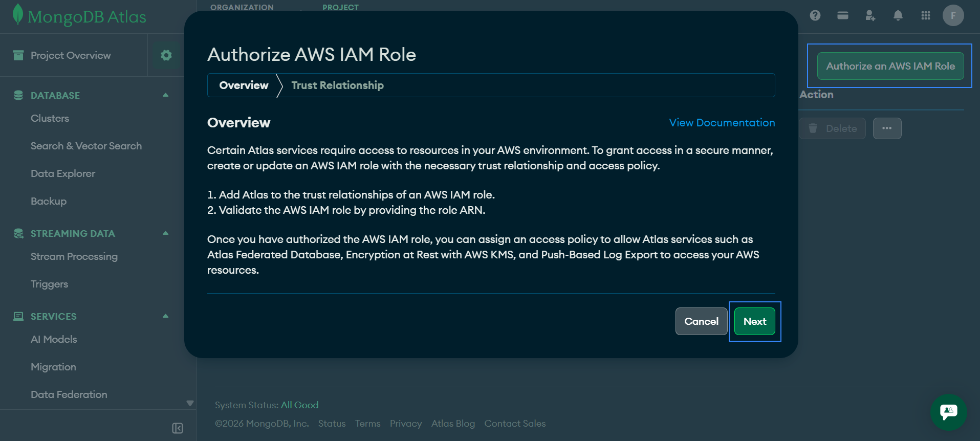Open Data Federation in sidebar

pos(69,394)
